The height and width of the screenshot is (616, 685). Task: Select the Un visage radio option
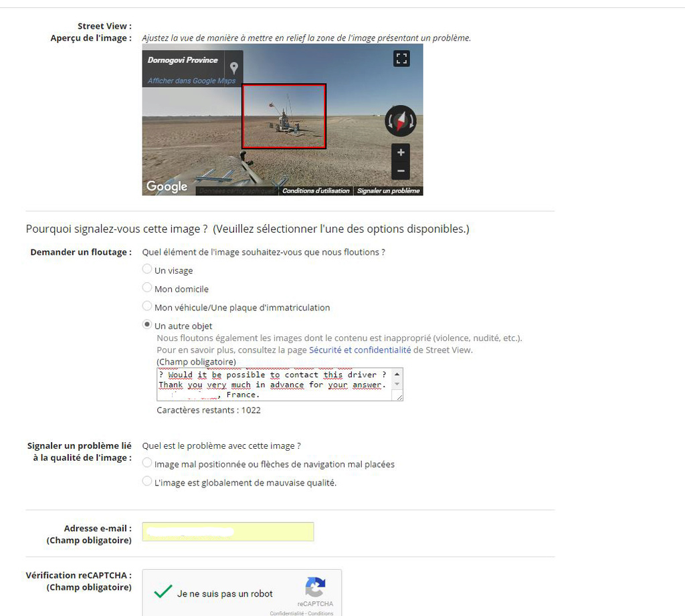coord(147,269)
